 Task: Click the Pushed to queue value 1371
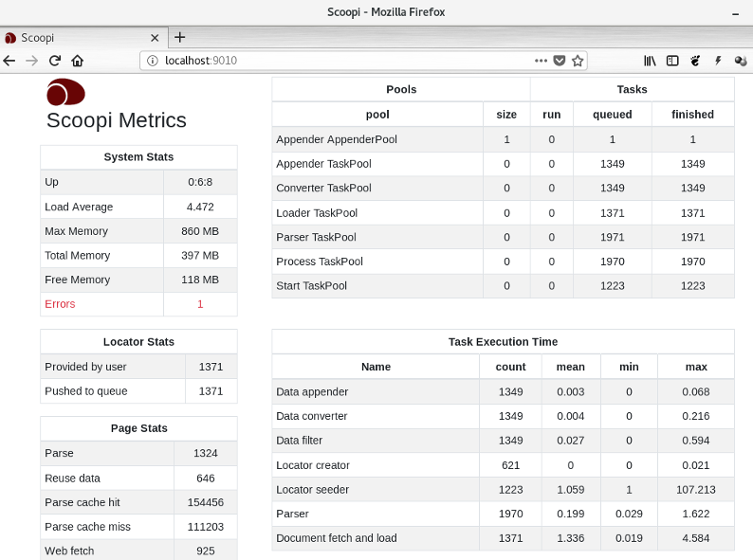tap(211, 391)
